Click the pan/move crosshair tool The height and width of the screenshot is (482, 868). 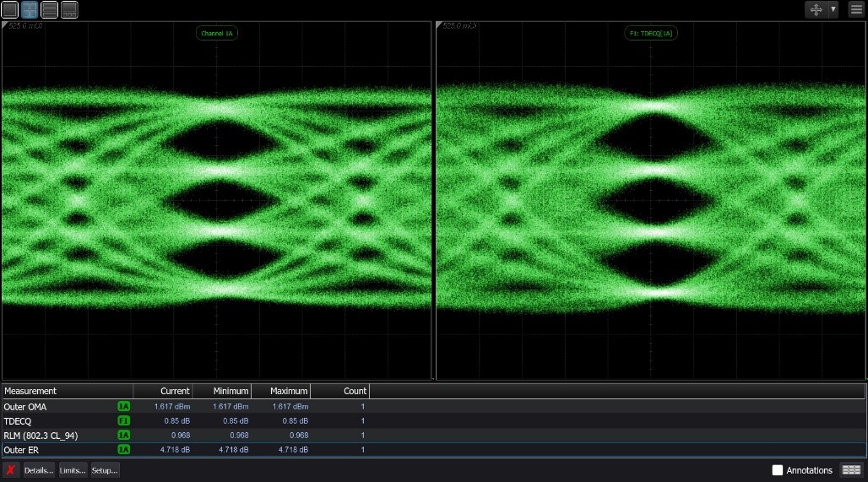click(816, 9)
